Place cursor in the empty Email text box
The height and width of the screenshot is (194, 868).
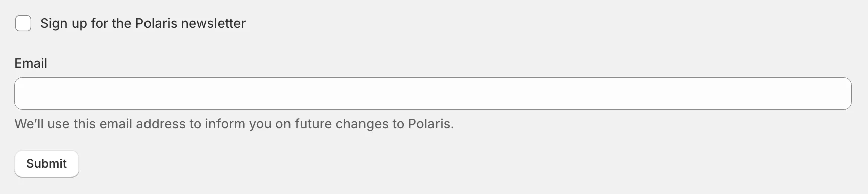[x=433, y=93]
